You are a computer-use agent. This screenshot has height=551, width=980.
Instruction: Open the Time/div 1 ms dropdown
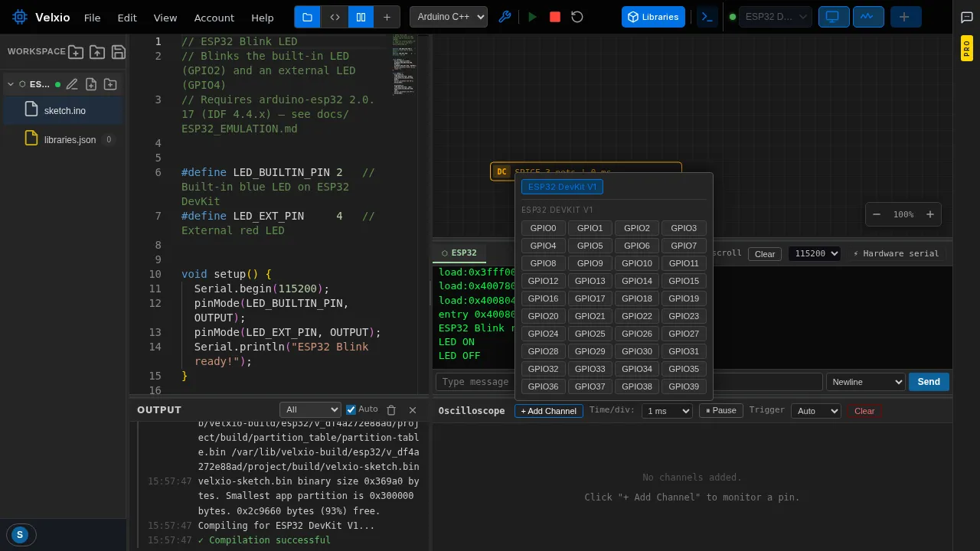[x=667, y=411]
